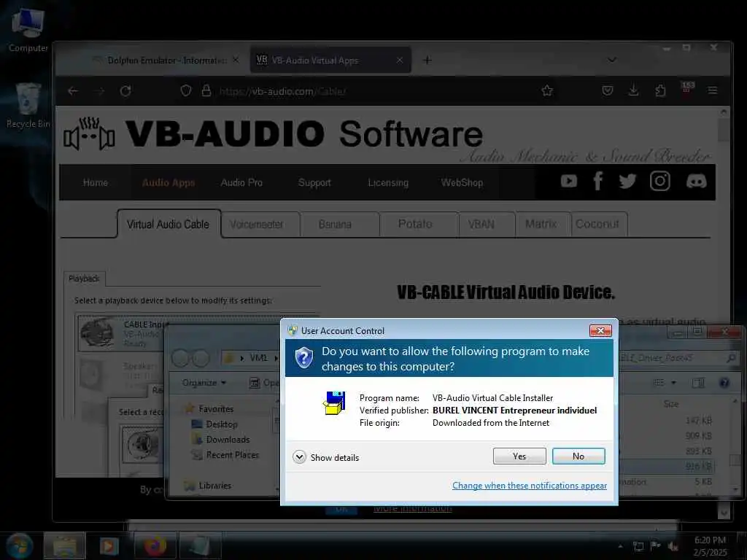The width and height of the screenshot is (747, 560).
Task: Select Downloads in Explorer navigation pane
Action: tap(221, 439)
